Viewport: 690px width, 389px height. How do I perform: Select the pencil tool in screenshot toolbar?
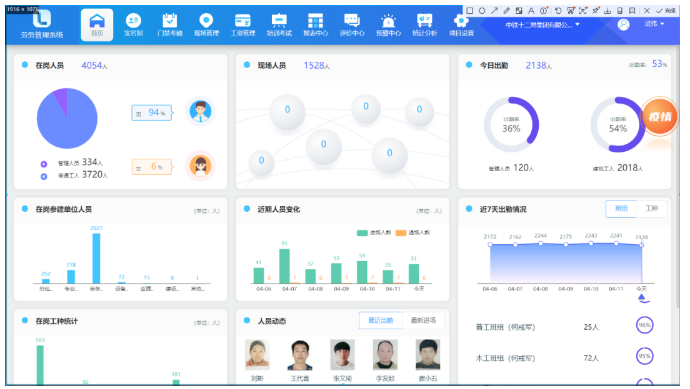click(x=506, y=11)
